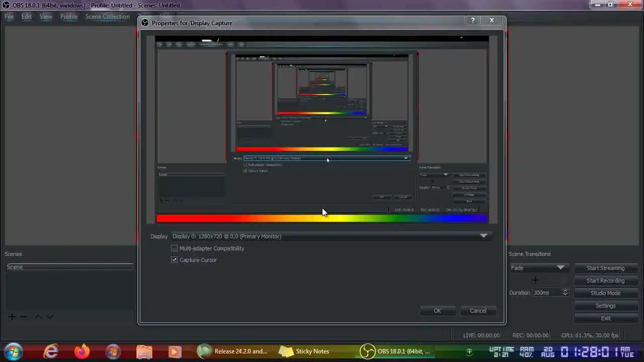
Task: Click the Duration 300ms input field
Action: (547, 293)
